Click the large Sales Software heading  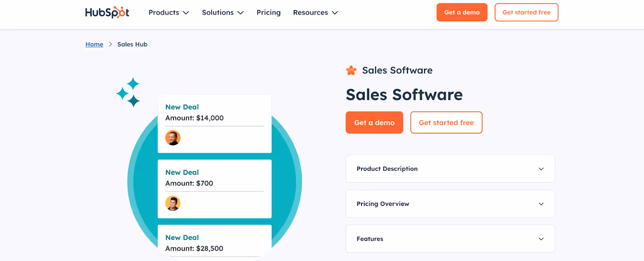click(404, 95)
